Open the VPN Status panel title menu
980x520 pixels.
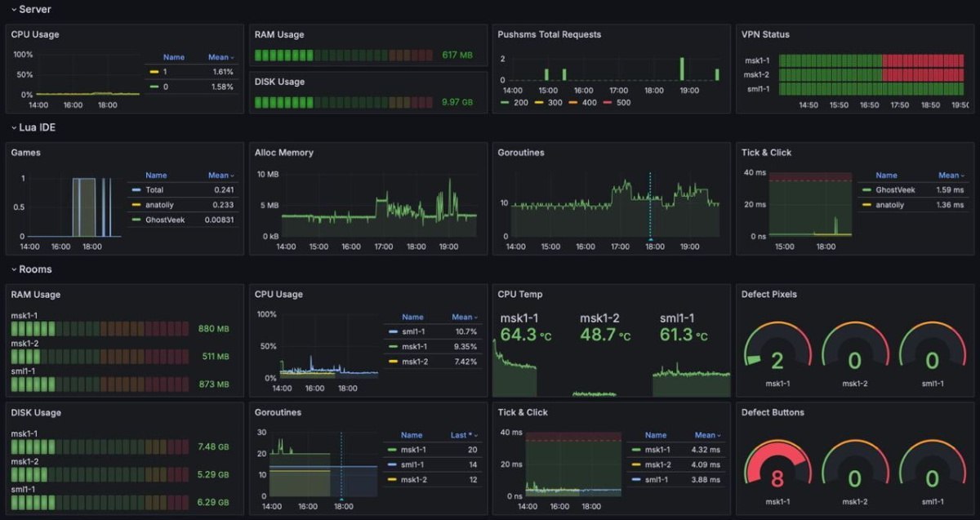(x=765, y=34)
